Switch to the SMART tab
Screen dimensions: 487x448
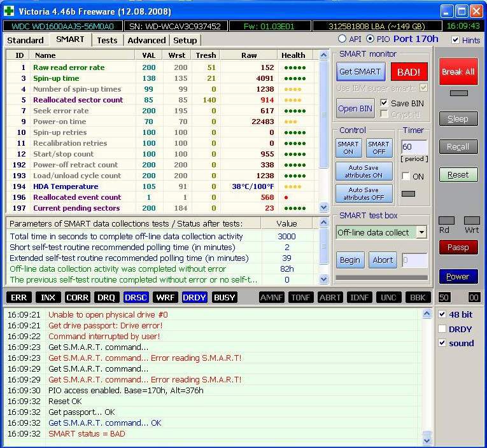pos(70,39)
